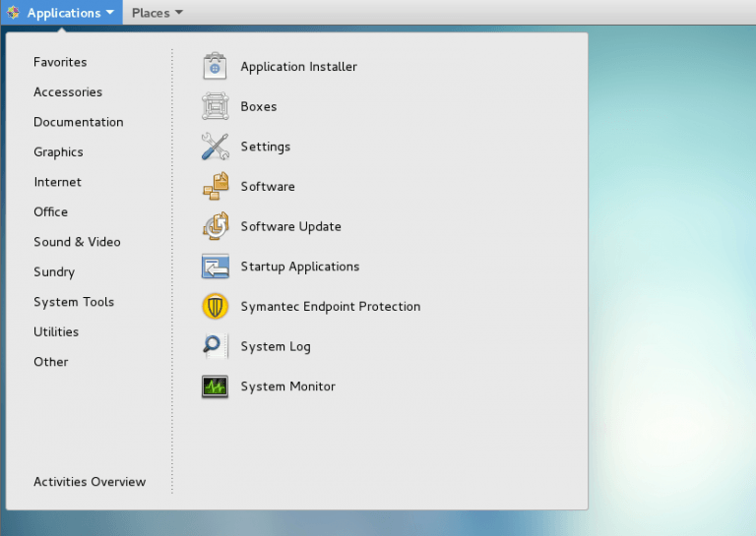Click the Symantec yellow shield icon
Image resolution: width=756 pixels, height=536 pixels.
click(215, 306)
